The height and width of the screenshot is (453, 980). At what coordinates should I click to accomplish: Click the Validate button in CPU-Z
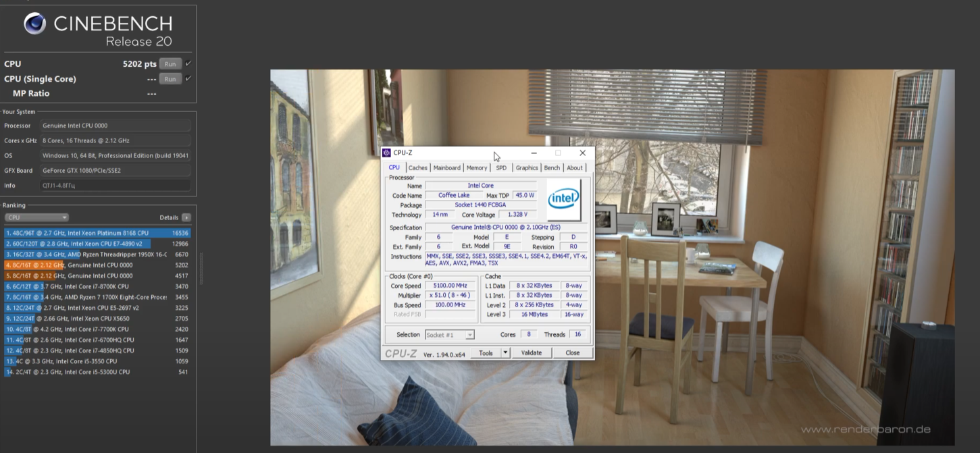click(532, 352)
